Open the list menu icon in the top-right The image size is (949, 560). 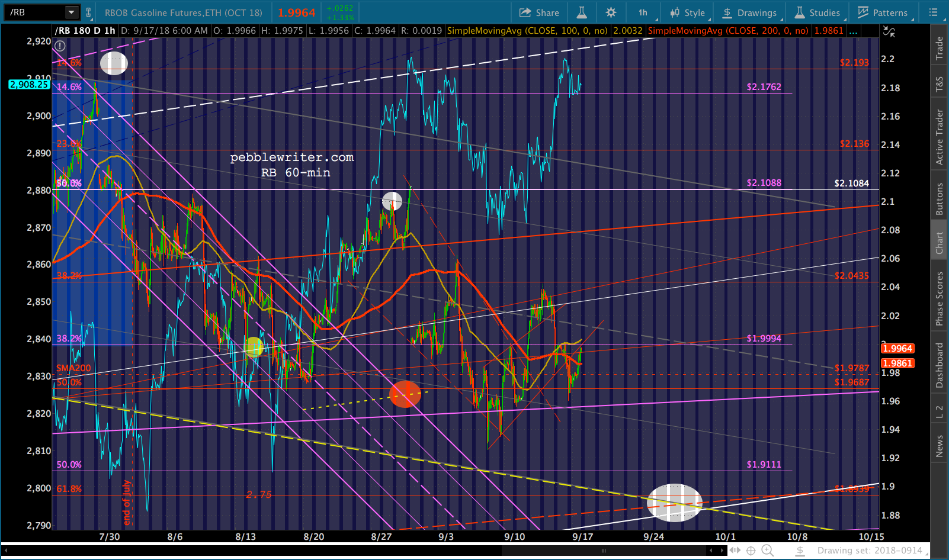pos(933,12)
